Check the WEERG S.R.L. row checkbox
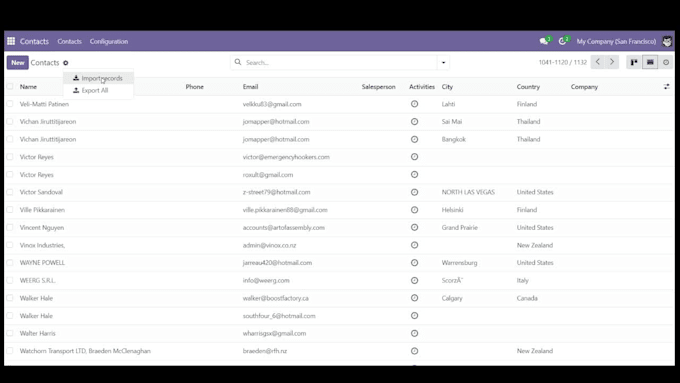This screenshot has width=680, height=383. pyautogui.click(x=10, y=281)
